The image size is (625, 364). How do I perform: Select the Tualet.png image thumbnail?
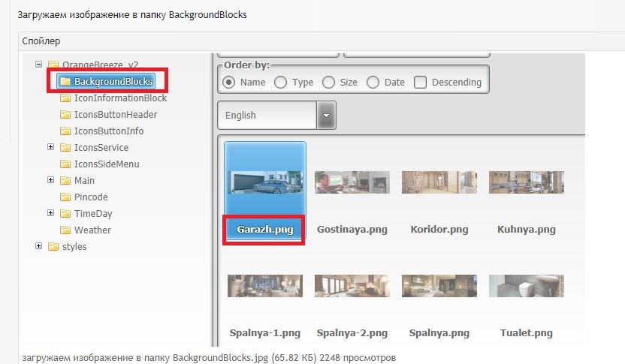click(527, 286)
